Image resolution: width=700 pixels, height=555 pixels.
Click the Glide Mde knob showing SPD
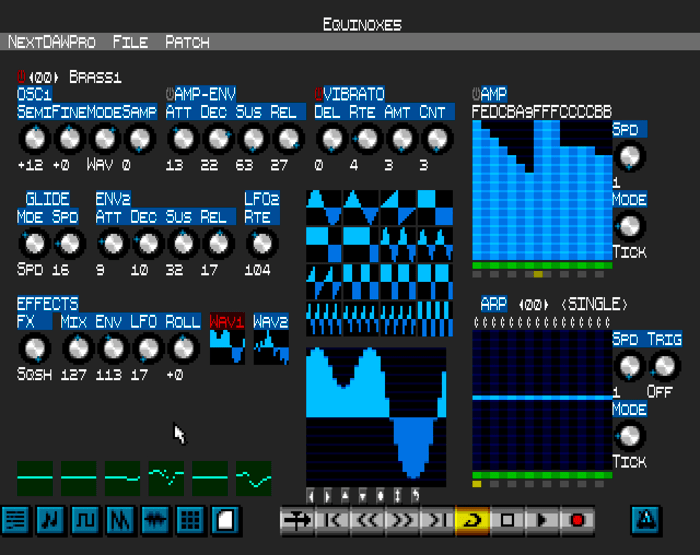[x=34, y=244]
